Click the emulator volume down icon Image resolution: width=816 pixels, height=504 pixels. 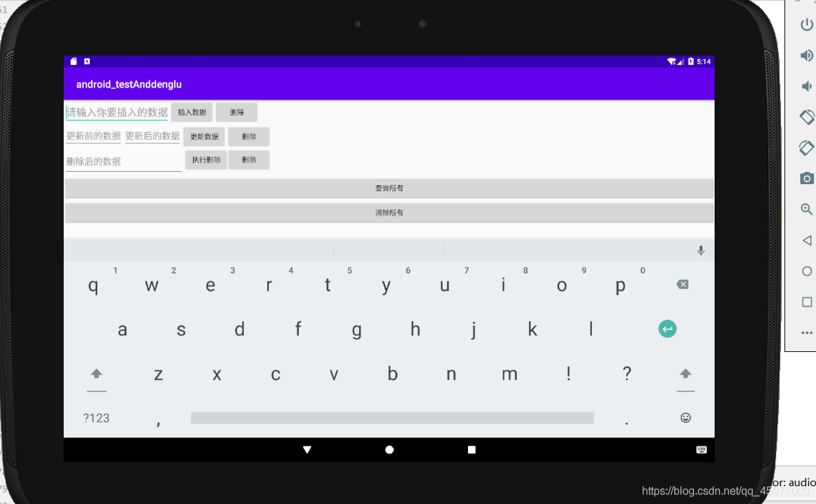(806, 86)
